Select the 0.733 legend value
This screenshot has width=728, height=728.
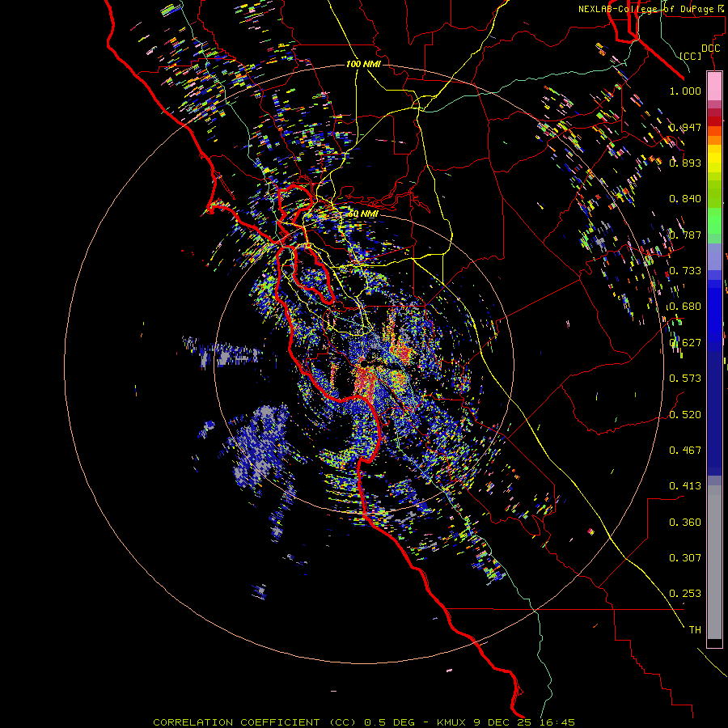685,271
